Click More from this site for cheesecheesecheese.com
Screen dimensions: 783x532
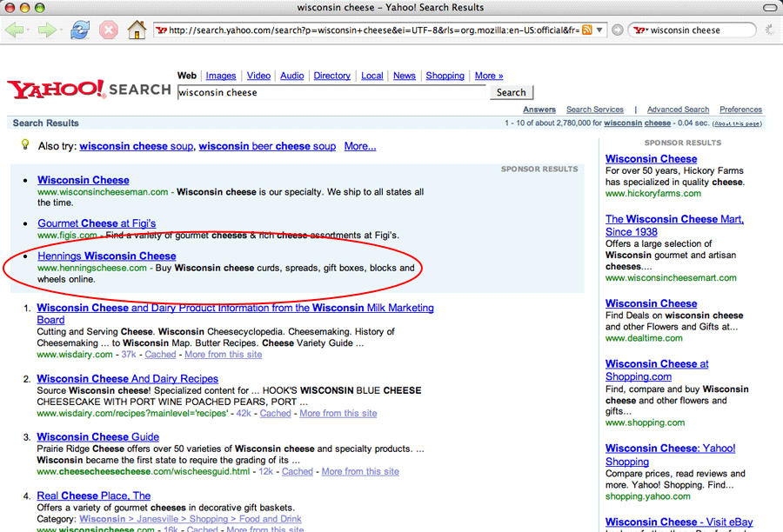click(x=360, y=472)
